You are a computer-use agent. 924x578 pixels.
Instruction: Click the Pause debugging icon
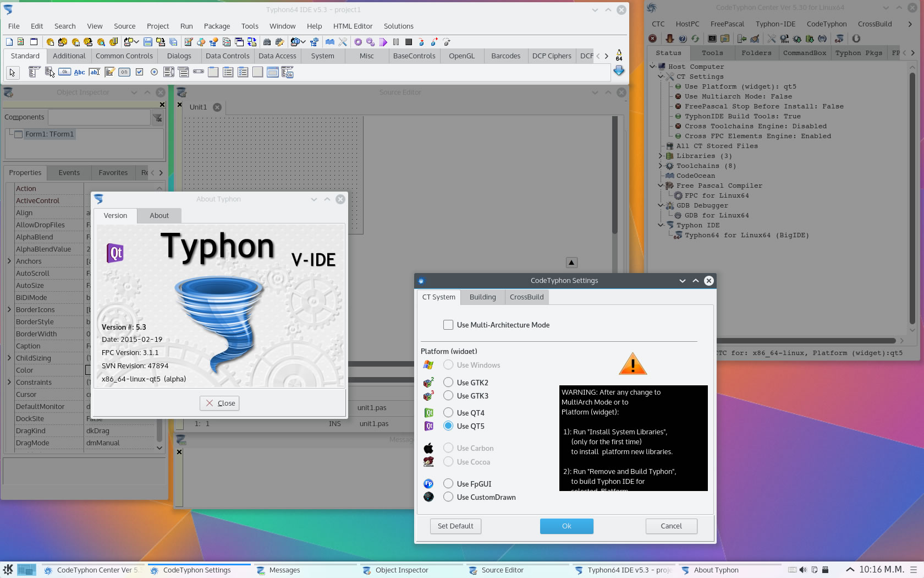[x=396, y=42]
